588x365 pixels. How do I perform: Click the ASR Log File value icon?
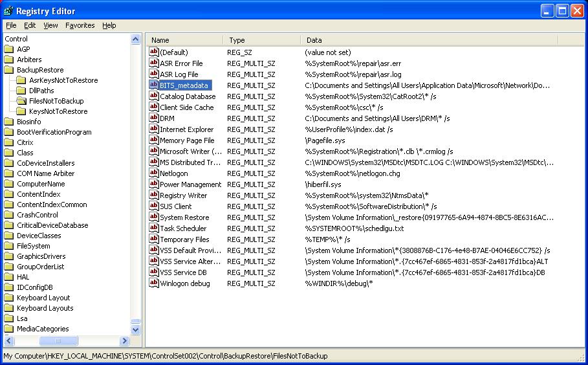coord(154,74)
